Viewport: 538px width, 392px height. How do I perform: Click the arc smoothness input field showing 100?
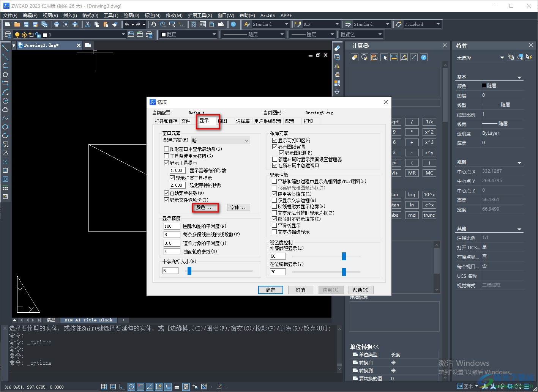172,226
